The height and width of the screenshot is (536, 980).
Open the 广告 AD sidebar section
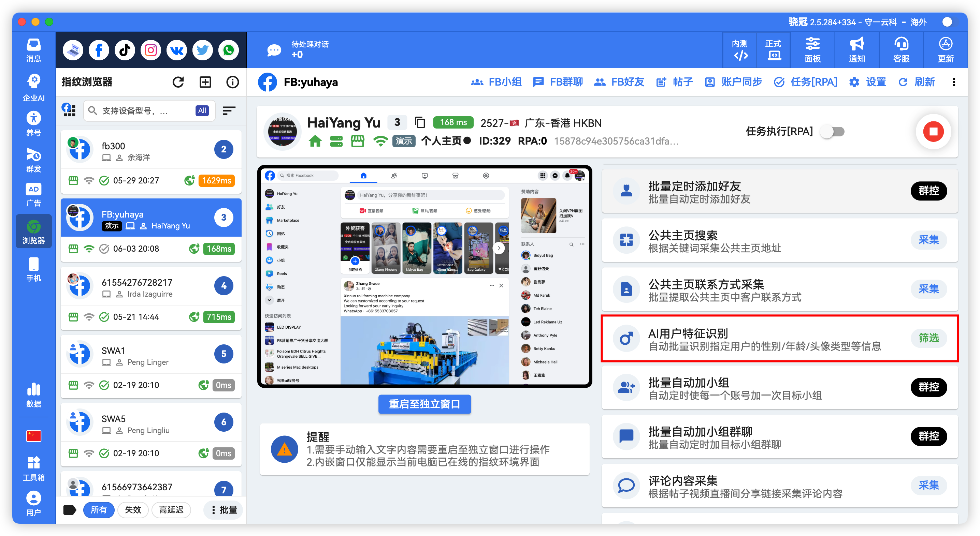[33, 195]
